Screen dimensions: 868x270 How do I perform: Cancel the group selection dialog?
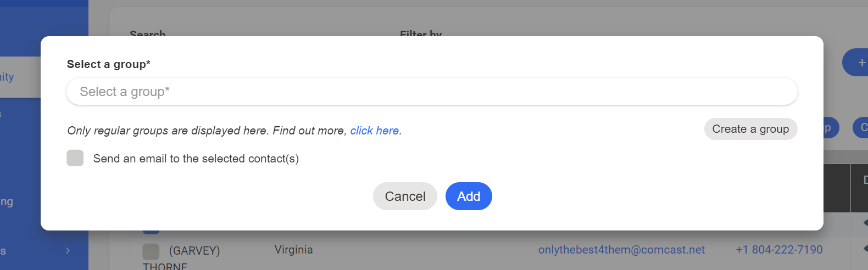405,196
